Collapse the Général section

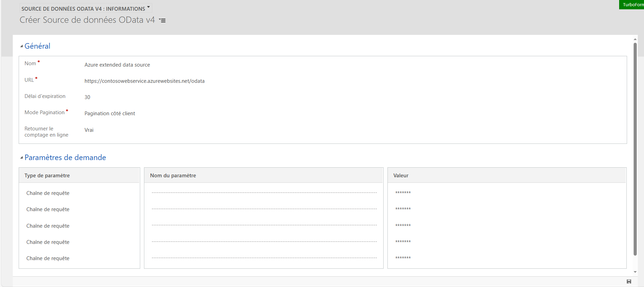pyautogui.click(x=21, y=46)
